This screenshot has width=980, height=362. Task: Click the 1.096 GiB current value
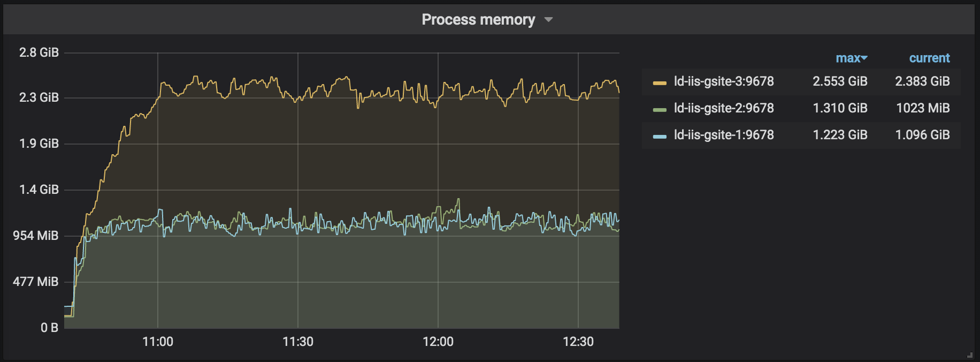[922, 135]
